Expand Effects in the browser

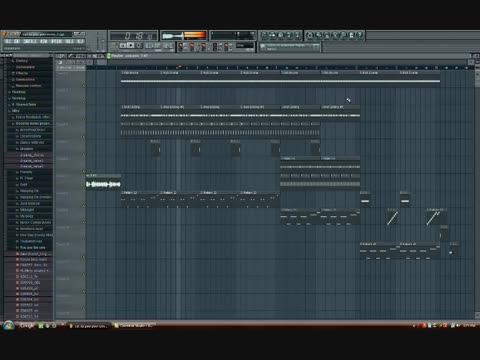pos(22,73)
